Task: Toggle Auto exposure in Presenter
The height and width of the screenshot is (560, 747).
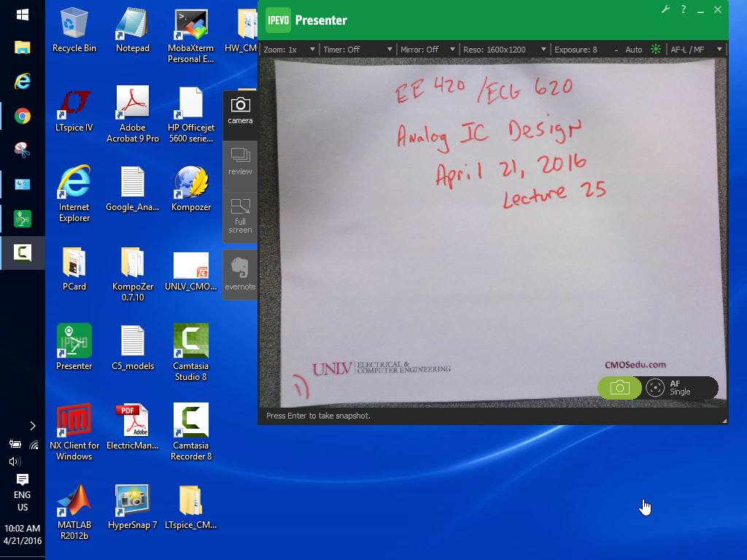Action: tap(634, 50)
